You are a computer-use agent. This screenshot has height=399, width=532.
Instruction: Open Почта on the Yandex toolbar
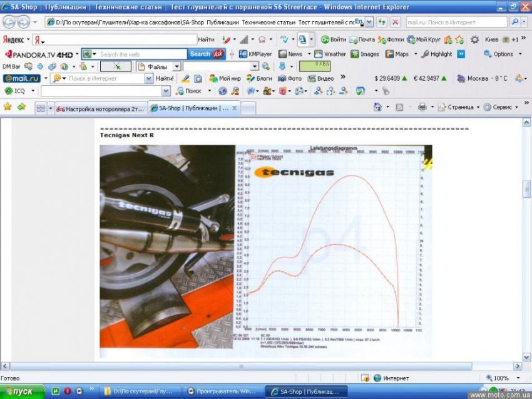coord(362,39)
